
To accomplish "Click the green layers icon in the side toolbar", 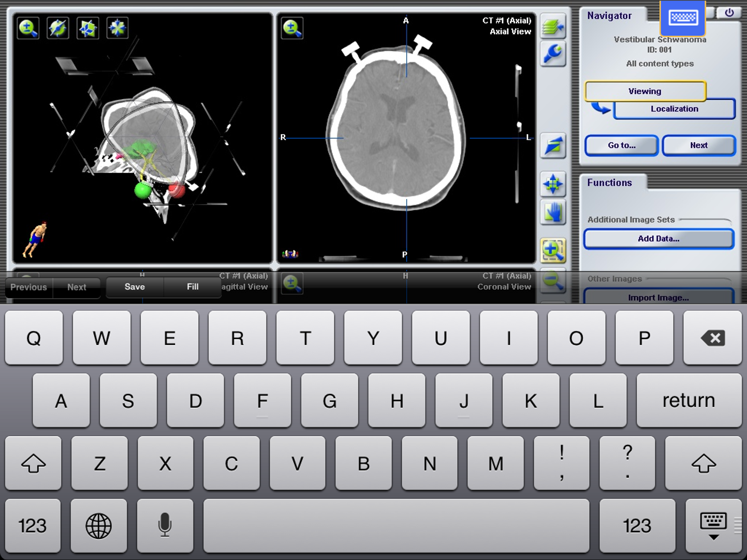I will point(553,27).
